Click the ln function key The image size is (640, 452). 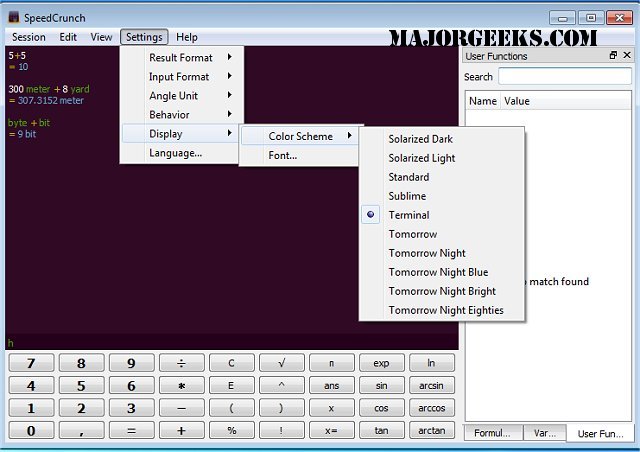pyautogui.click(x=432, y=363)
